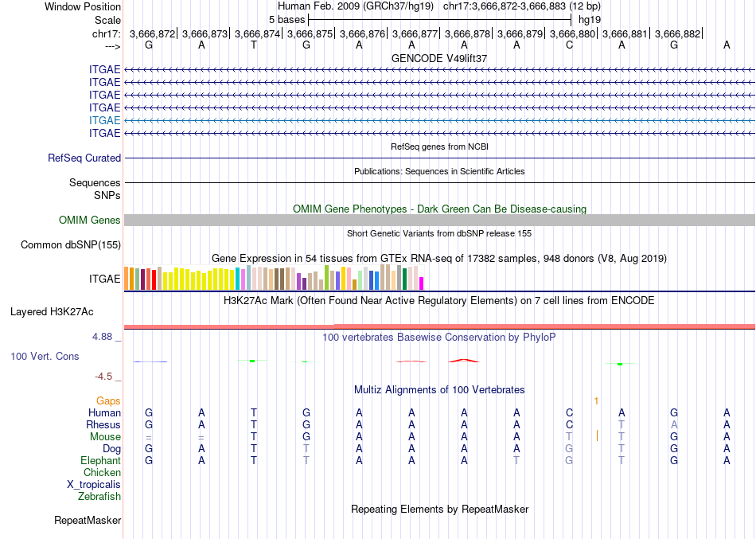Select the X_tropicalis alignment row label
This screenshot has height=539, width=756.
click(x=94, y=485)
